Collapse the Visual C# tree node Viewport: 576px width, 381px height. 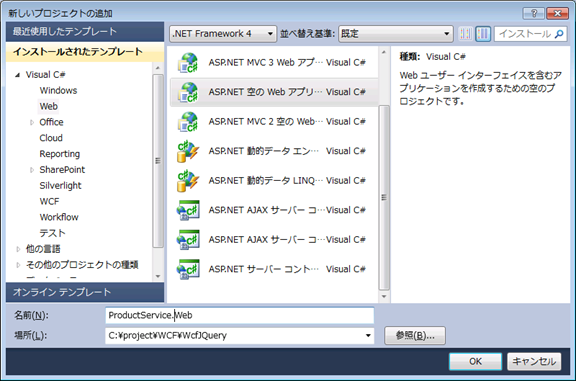tap(17, 75)
